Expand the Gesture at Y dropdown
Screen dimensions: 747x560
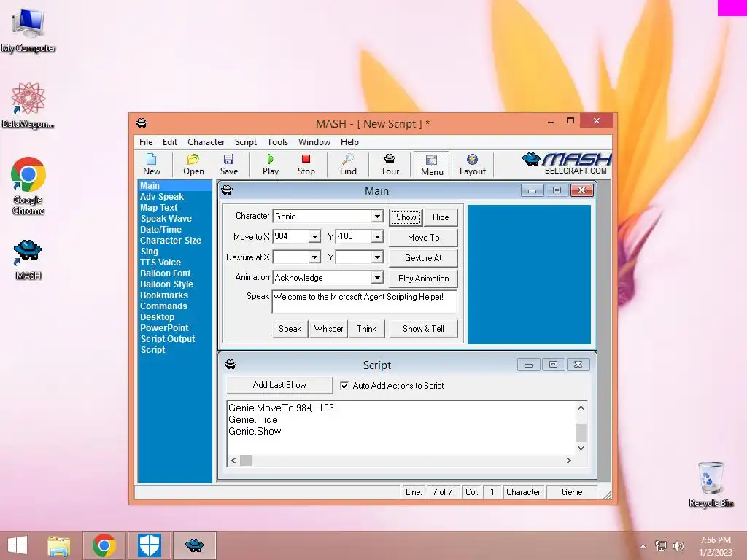coord(377,257)
